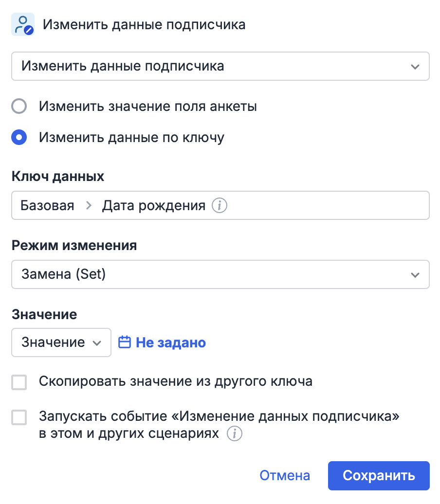Click the chevron in the top action select

(415, 67)
